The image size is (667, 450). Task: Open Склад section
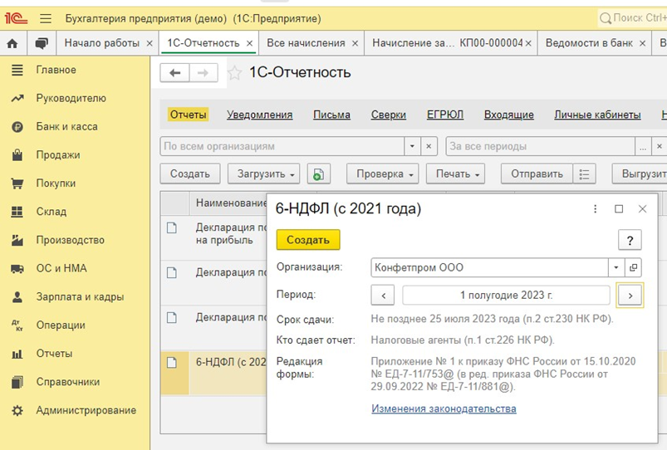point(51,212)
